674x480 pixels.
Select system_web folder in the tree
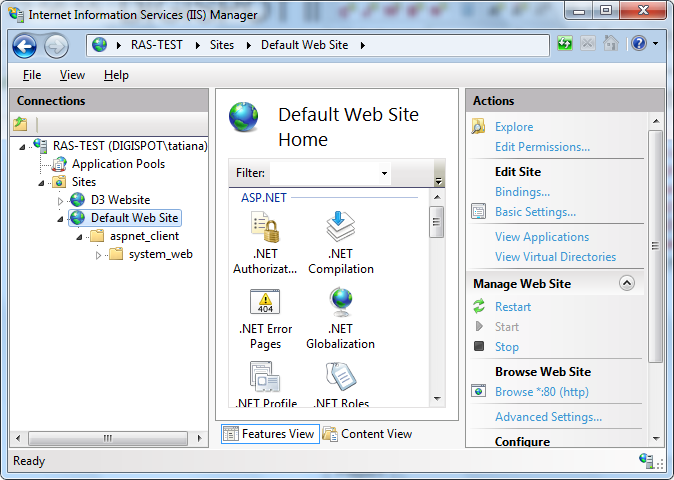coord(161,254)
